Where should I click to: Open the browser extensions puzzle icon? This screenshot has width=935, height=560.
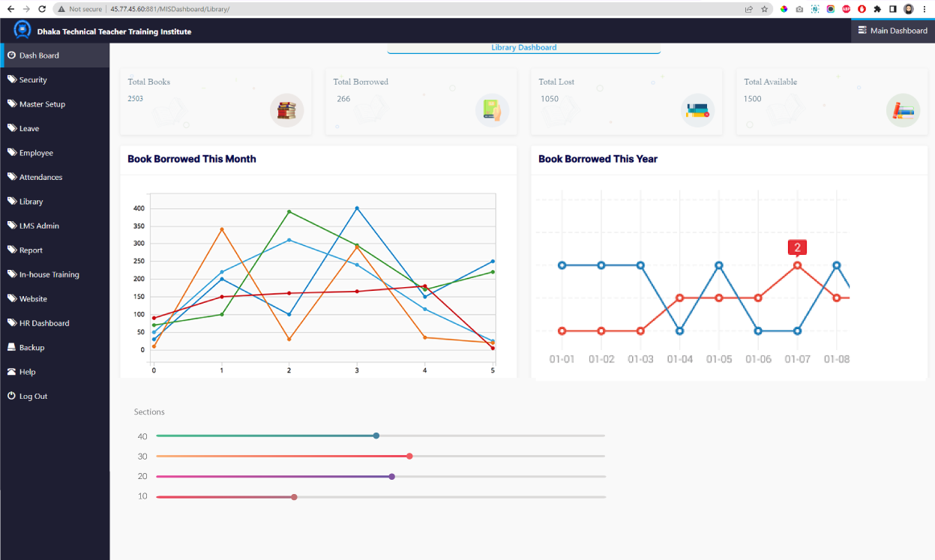877,9
